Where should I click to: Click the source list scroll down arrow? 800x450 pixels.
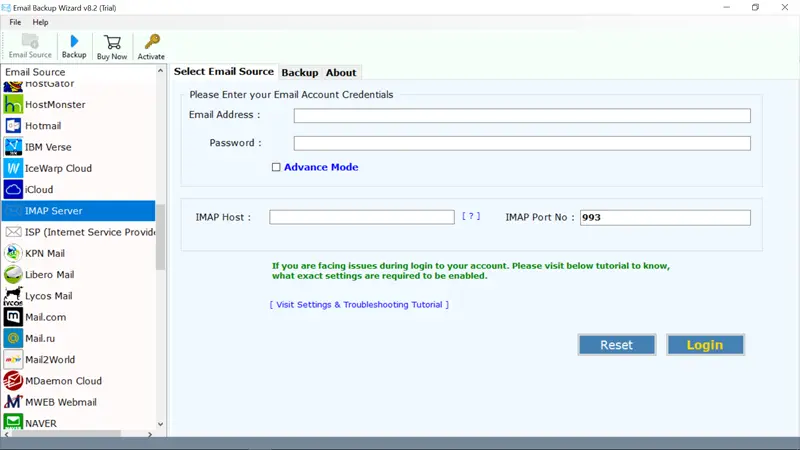click(x=161, y=424)
